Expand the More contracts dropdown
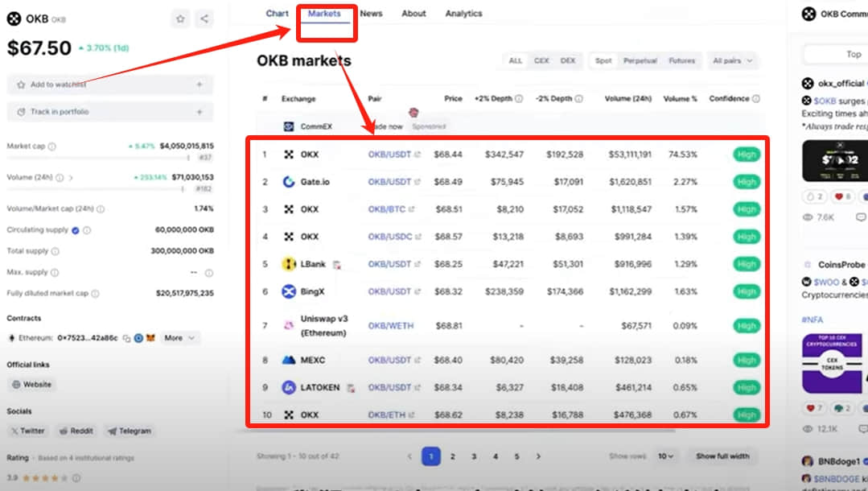868x491 pixels. coord(180,337)
